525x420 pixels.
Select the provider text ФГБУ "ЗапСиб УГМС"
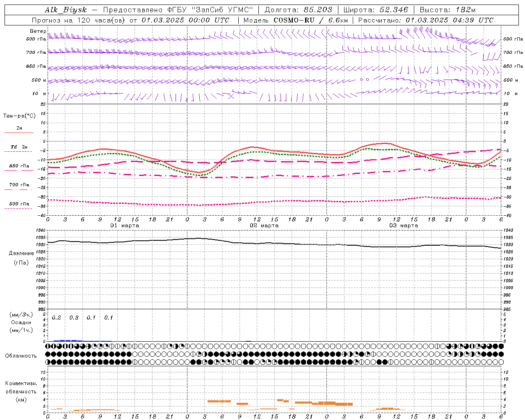click(210, 10)
